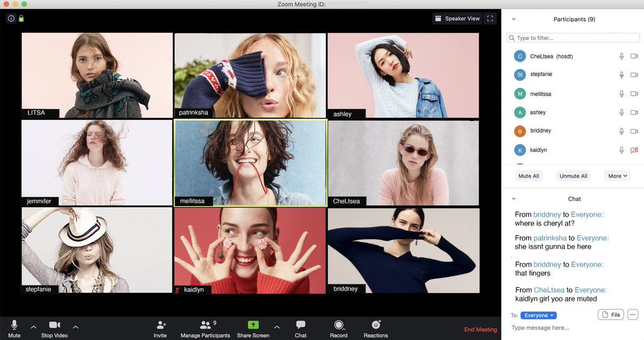This screenshot has height=340, width=644.
Task: Focus the participant filter search field
Action: [573, 38]
